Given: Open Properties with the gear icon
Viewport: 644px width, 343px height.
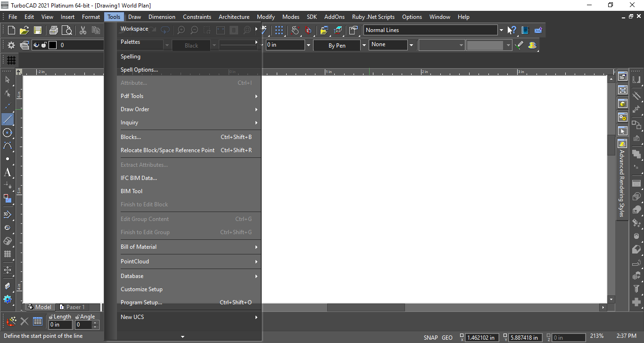Looking at the screenshot, I should click(11, 45).
